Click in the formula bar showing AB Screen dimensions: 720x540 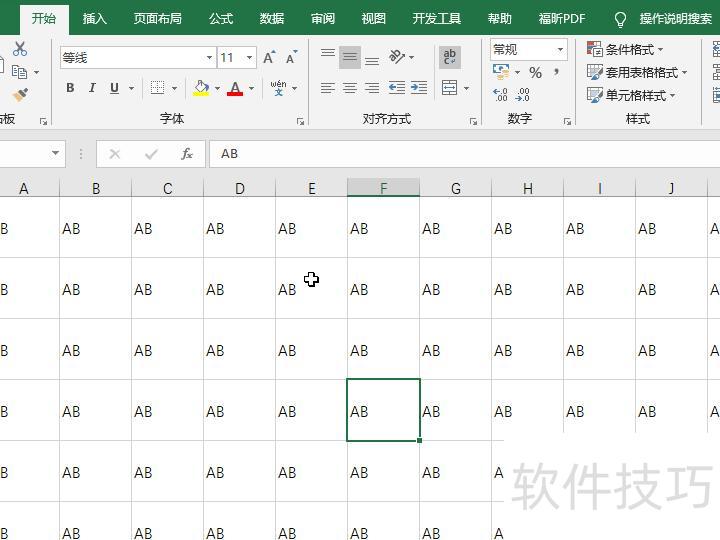coord(465,154)
